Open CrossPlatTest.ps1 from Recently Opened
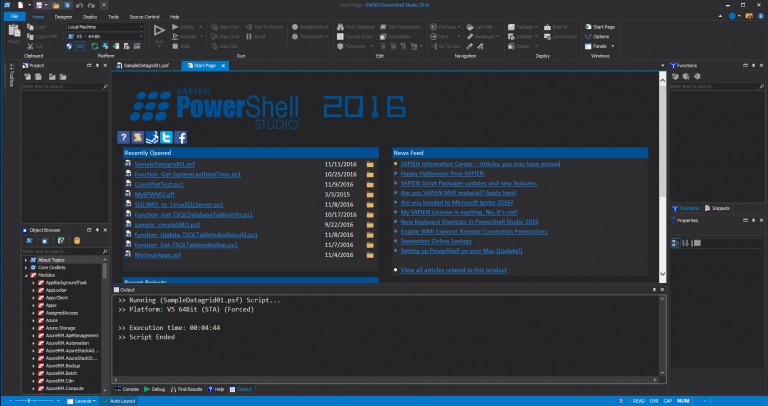The image size is (768, 406). (159, 185)
